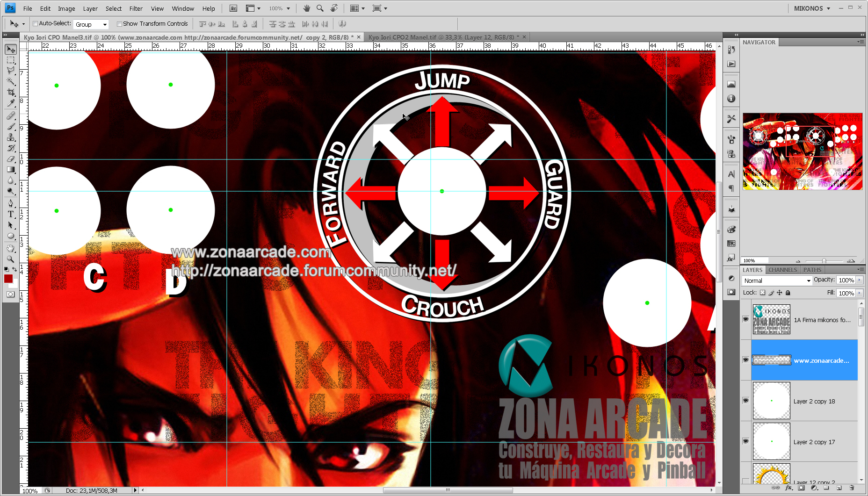Screen dimensions: 868x496
Task: Add a layer mask
Action: 801,488
